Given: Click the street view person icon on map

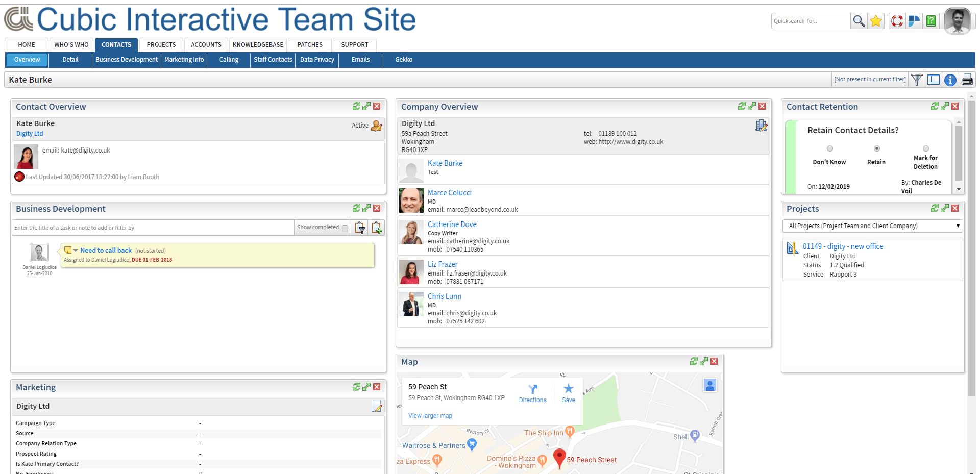Looking at the screenshot, I should click(x=710, y=385).
